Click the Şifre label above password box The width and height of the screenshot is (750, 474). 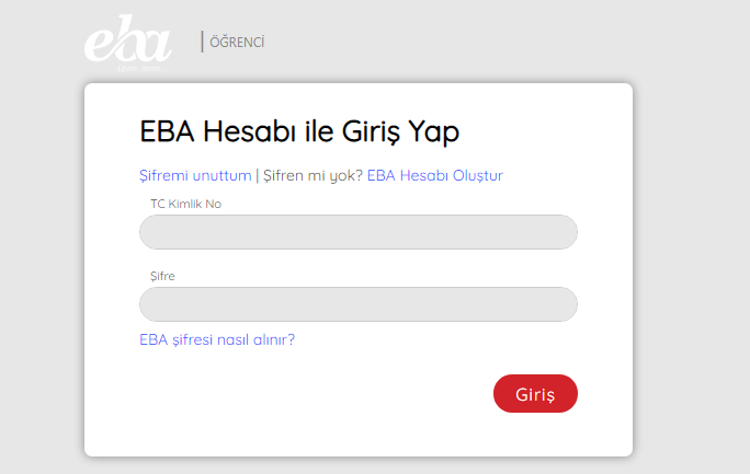tap(162, 276)
